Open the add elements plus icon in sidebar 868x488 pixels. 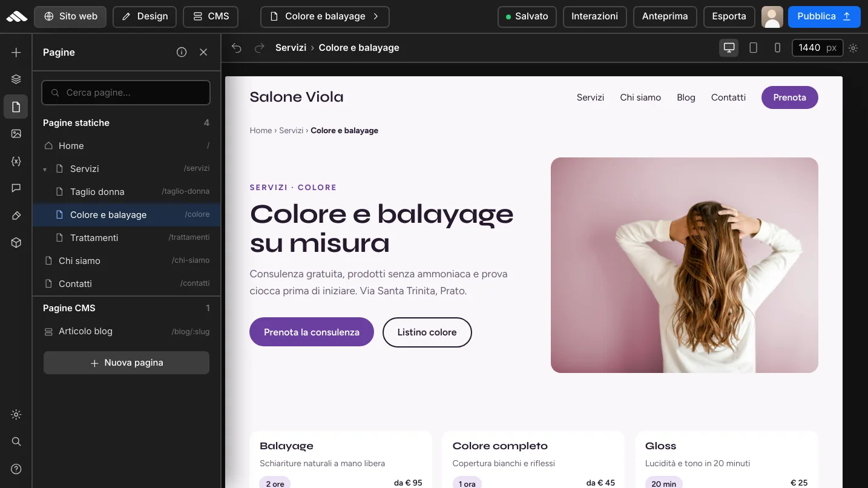click(x=16, y=53)
